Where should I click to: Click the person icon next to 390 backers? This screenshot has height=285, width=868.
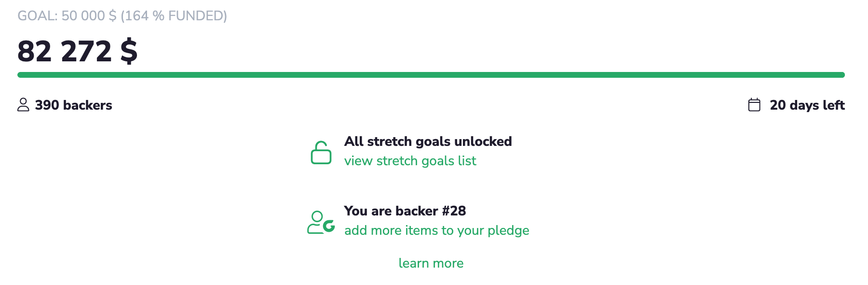(23, 105)
